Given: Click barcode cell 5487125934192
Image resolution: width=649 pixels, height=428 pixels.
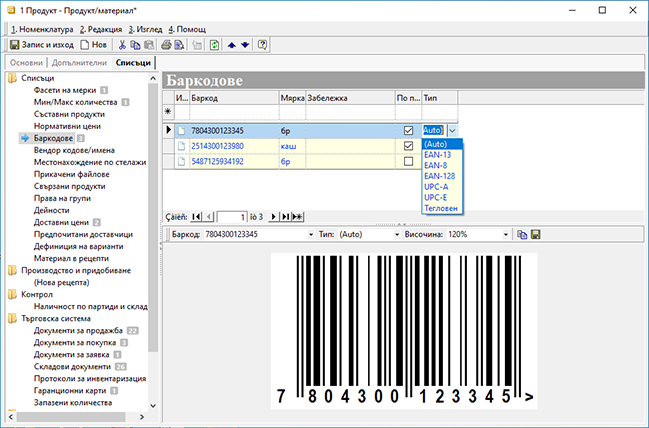Looking at the screenshot, I should pos(234,161).
